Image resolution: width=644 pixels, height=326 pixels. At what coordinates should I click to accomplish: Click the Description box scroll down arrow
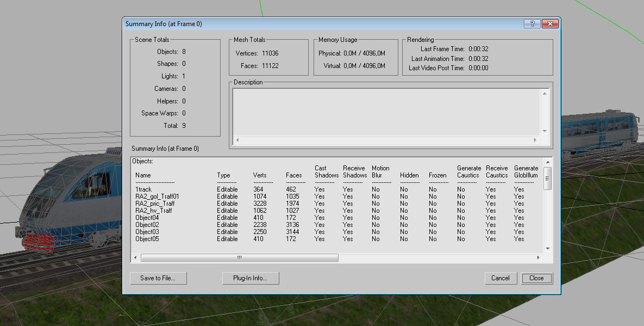pyautogui.click(x=545, y=131)
